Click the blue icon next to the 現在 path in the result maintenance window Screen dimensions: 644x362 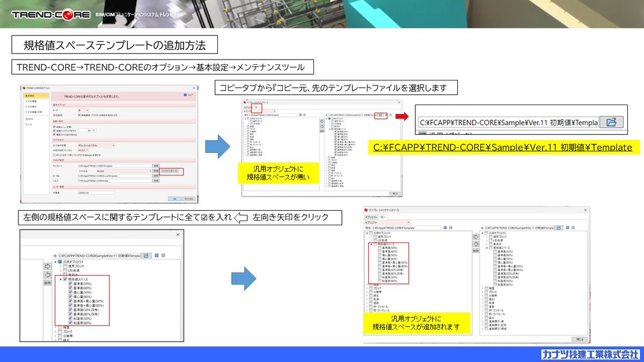click(445, 228)
